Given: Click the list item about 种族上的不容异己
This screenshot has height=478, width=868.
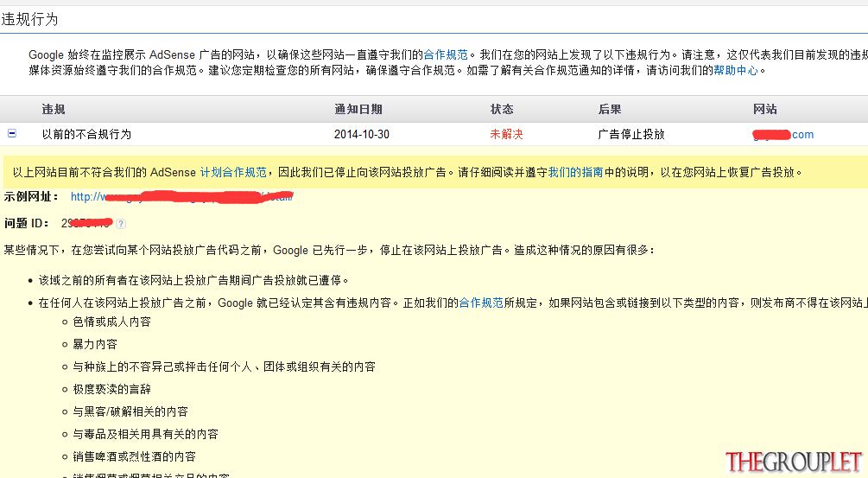Looking at the screenshot, I should pos(225,366).
